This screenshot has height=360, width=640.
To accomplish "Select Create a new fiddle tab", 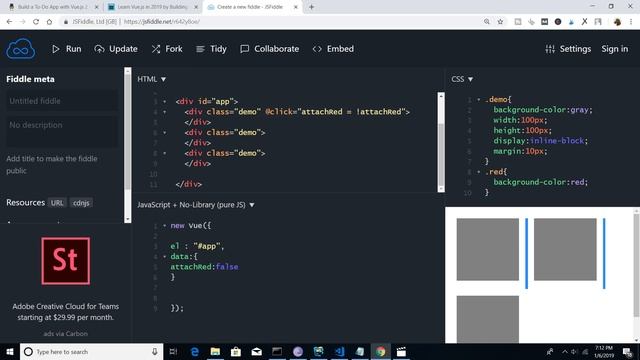I will (x=249, y=7).
